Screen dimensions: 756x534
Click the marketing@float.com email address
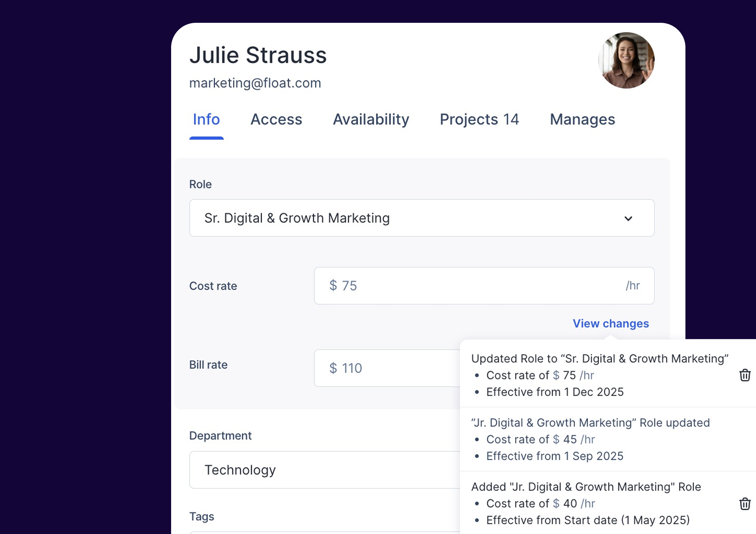coord(255,83)
